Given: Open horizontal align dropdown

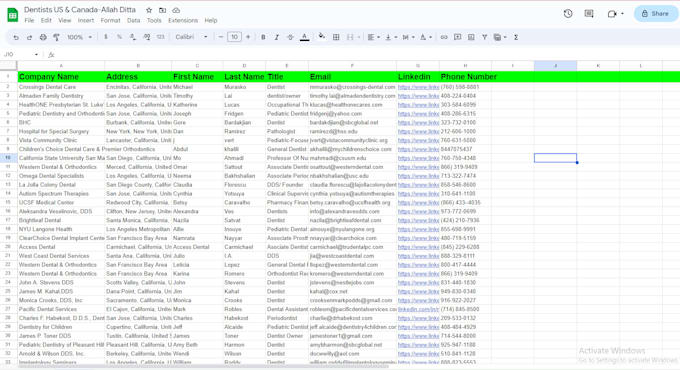Looking at the screenshot, I should pyautogui.click(x=374, y=37).
